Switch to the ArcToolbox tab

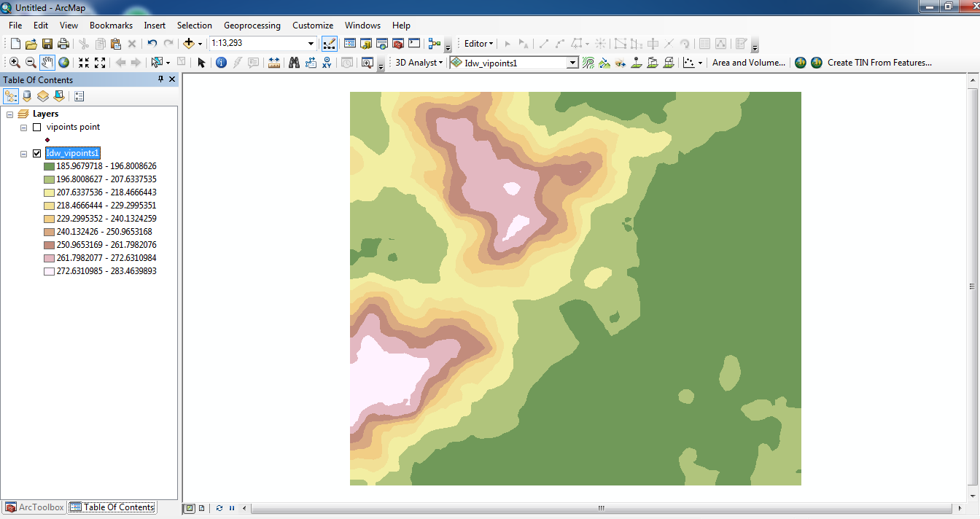pyautogui.click(x=34, y=507)
